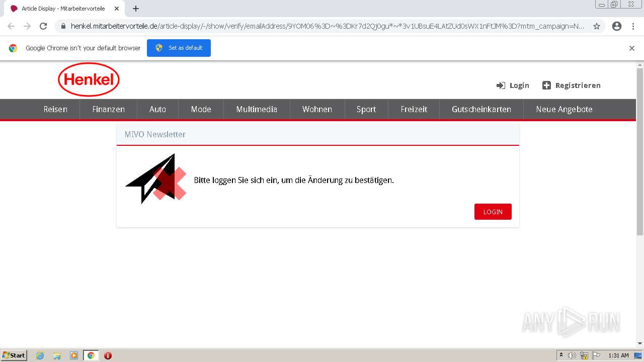
Task: Dismiss the default browser notification bar
Action: point(632,48)
